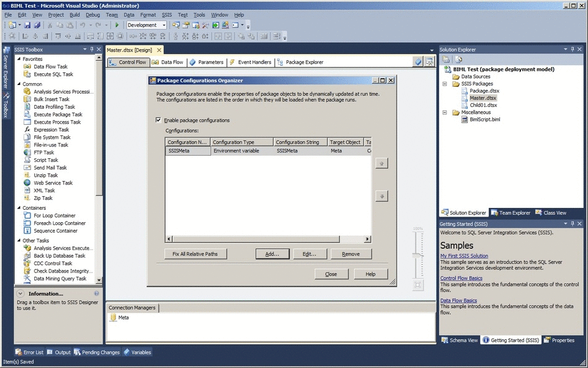The width and height of the screenshot is (588, 368).
Task: Click Fix All Relative Paths button
Action: (x=195, y=254)
